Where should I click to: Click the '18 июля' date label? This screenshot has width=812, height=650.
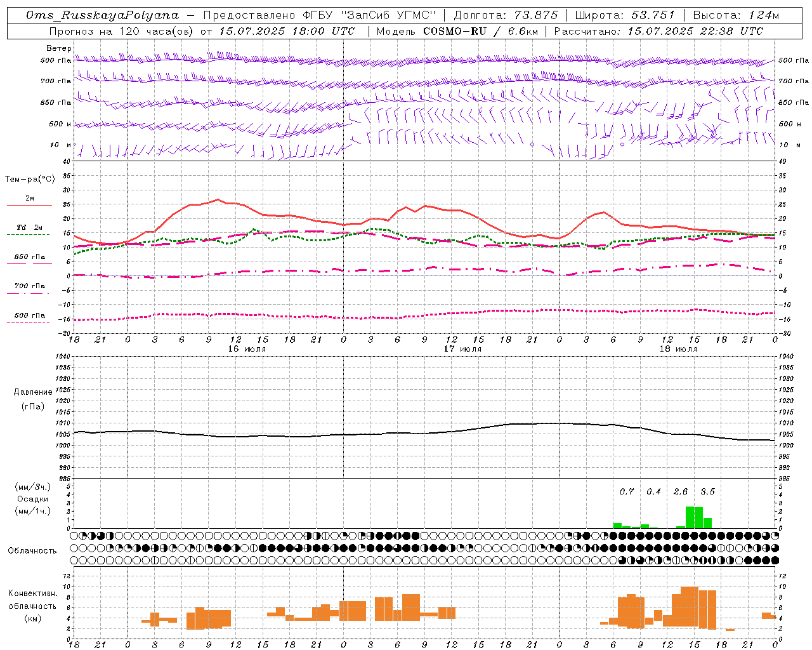(x=678, y=349)
